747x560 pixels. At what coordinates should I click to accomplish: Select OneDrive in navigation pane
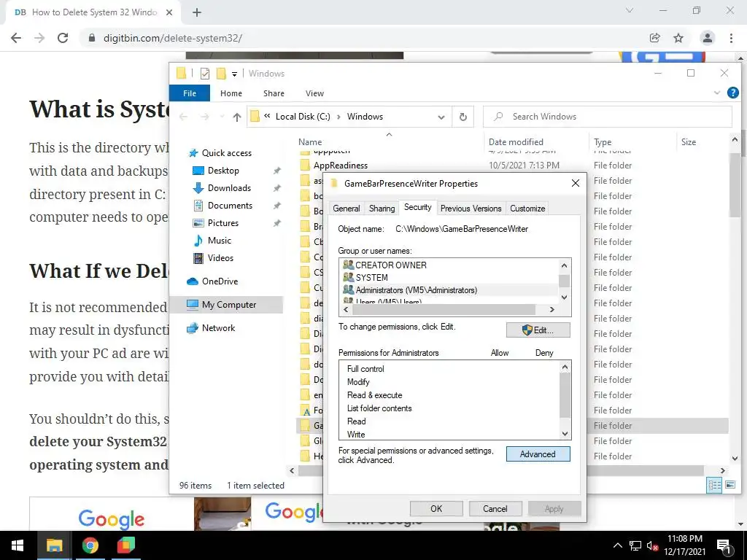coord(220,281)
